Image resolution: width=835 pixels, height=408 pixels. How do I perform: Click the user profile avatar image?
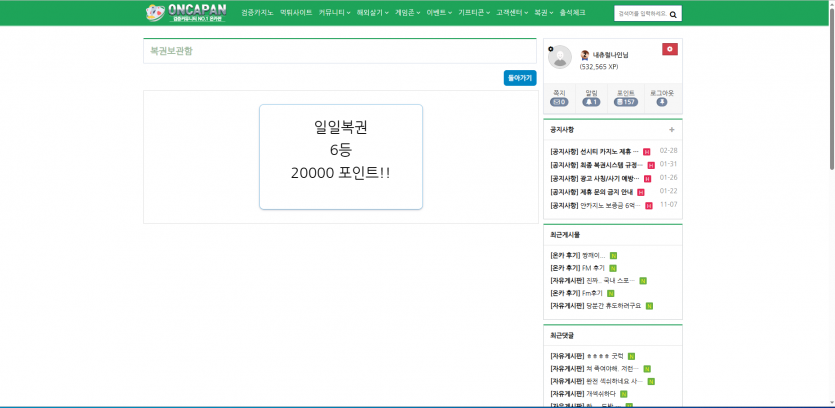click(x=560, y=57)
